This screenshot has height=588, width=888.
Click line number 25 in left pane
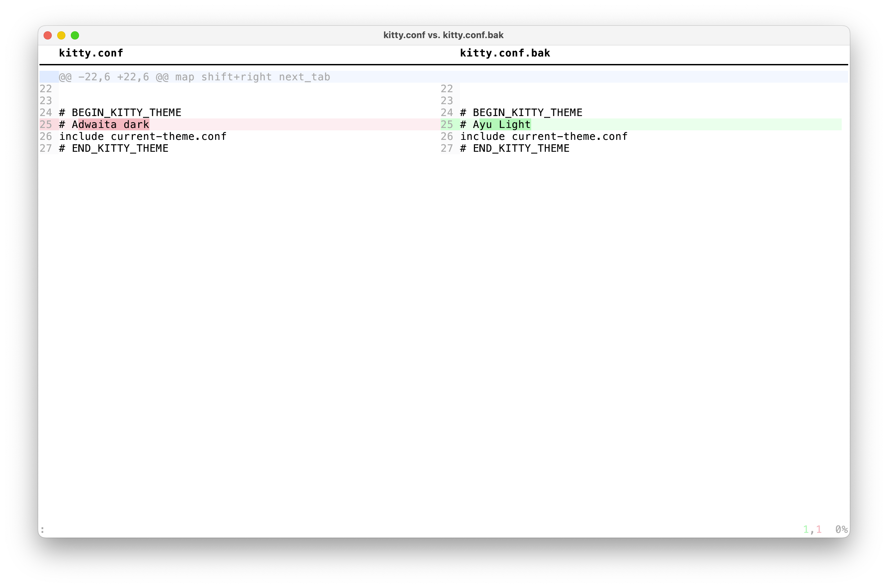tap(46, 125)
